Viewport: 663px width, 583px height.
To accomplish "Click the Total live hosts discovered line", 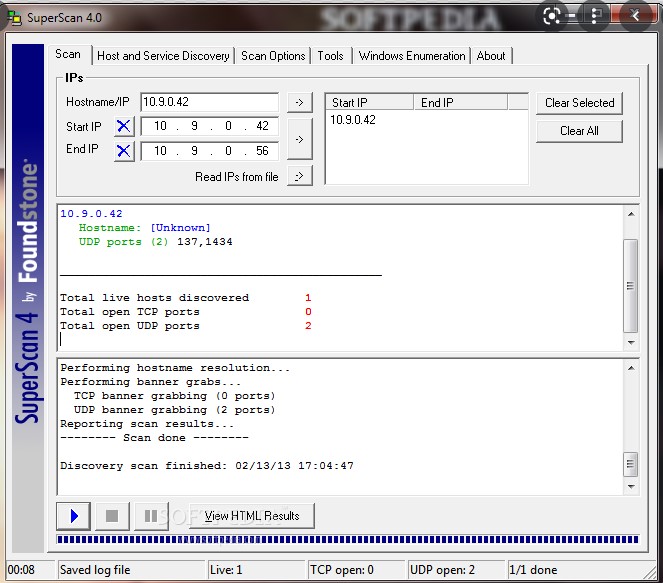I will tap(186, 298).
